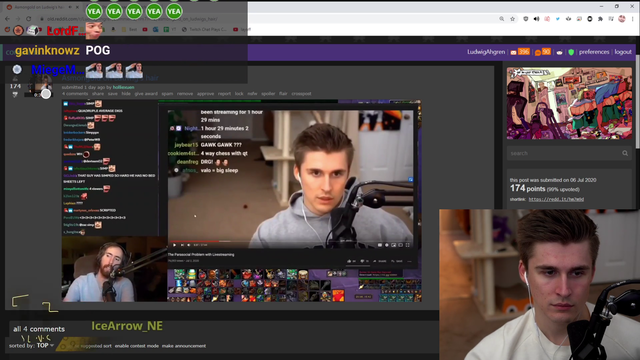Bookmark page with Chrome star icon
This screenshot has height=360, width=640.
pos(512,19)
